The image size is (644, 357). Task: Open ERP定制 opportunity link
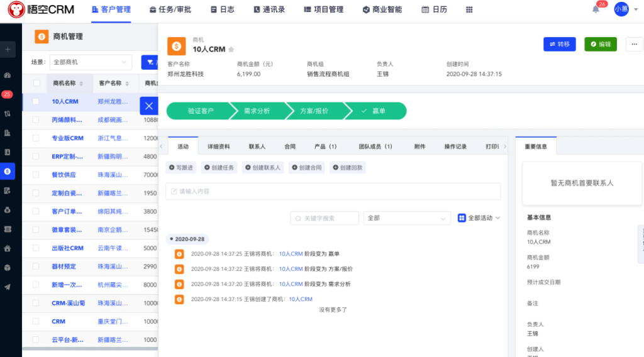click(67, 157)
